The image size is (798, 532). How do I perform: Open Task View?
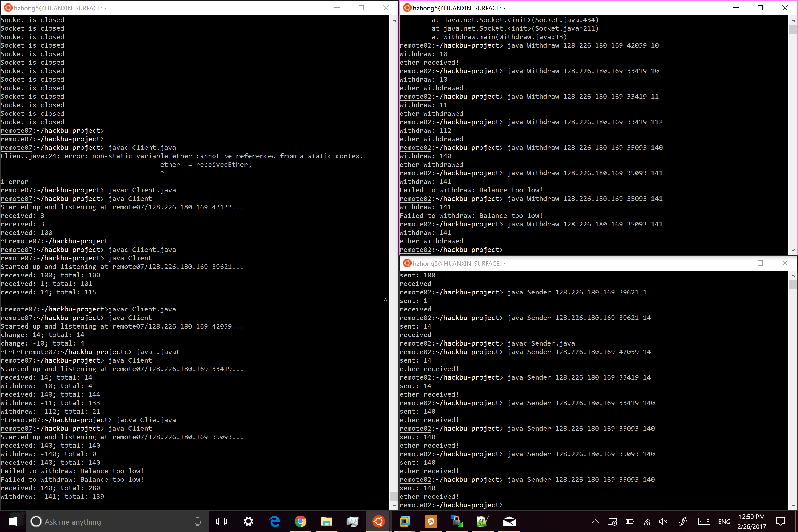(221, 521)
